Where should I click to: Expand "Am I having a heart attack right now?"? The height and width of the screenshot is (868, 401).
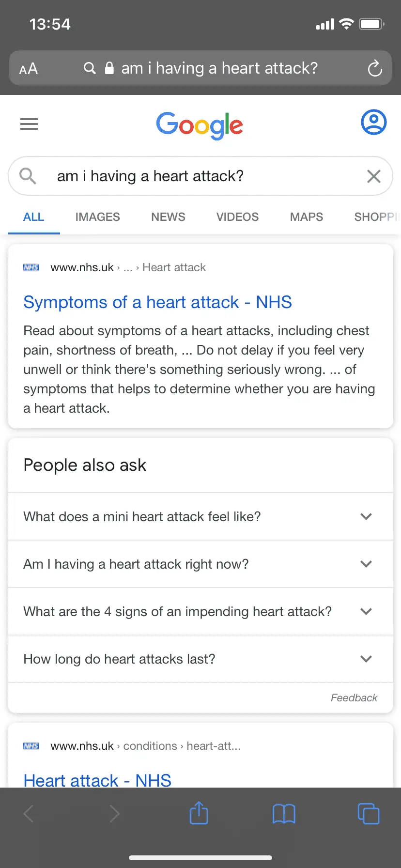(366, 564)
